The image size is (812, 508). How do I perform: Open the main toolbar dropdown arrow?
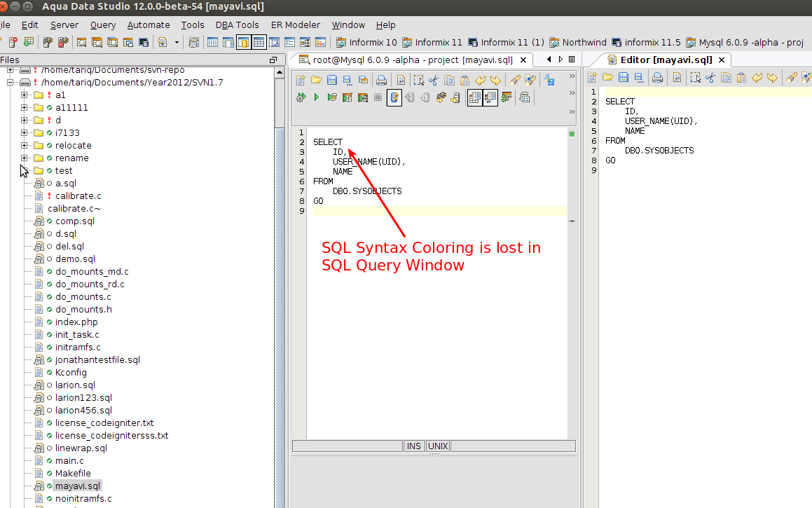click(177, 43)
